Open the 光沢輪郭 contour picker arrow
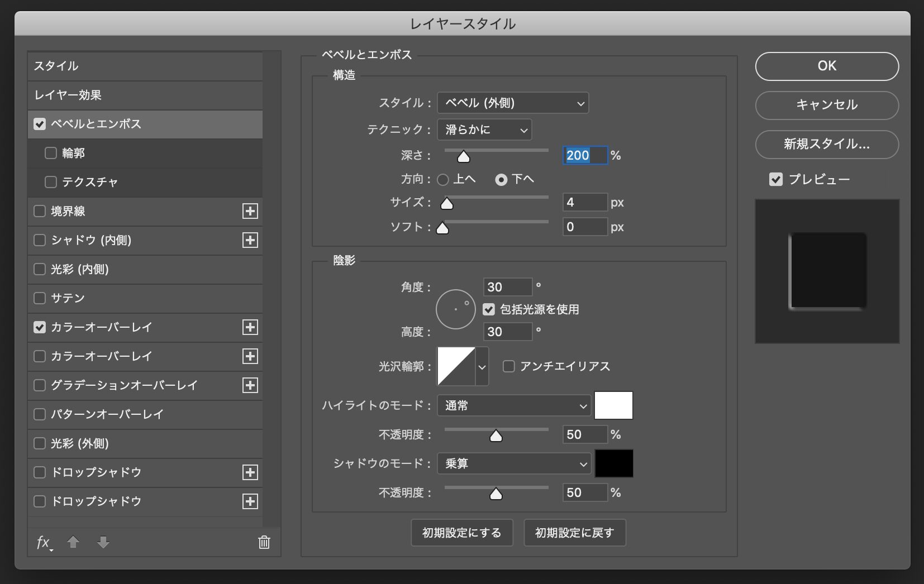This screenshot has height=584, width=924. click(x=482, y=367)
